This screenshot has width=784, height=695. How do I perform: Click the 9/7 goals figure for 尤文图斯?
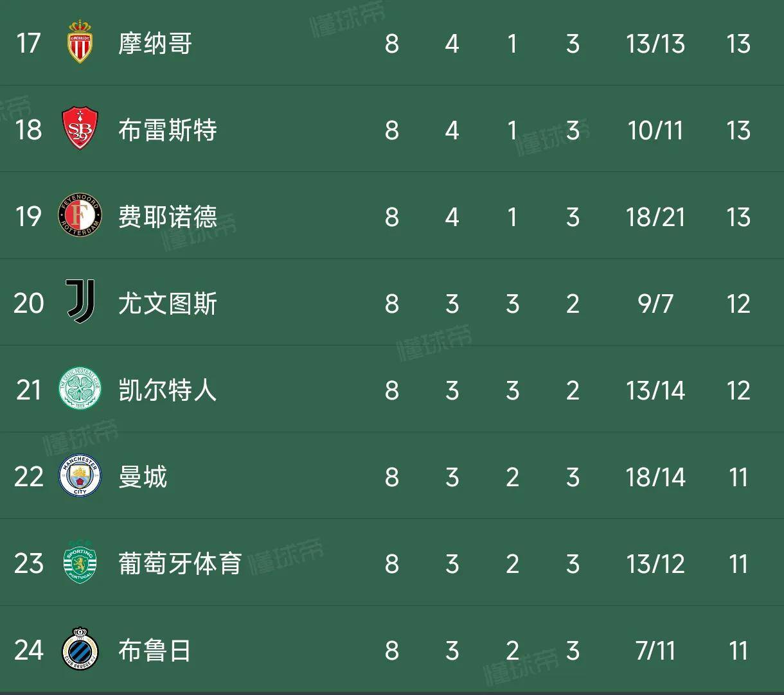click(x=655, y=304)
